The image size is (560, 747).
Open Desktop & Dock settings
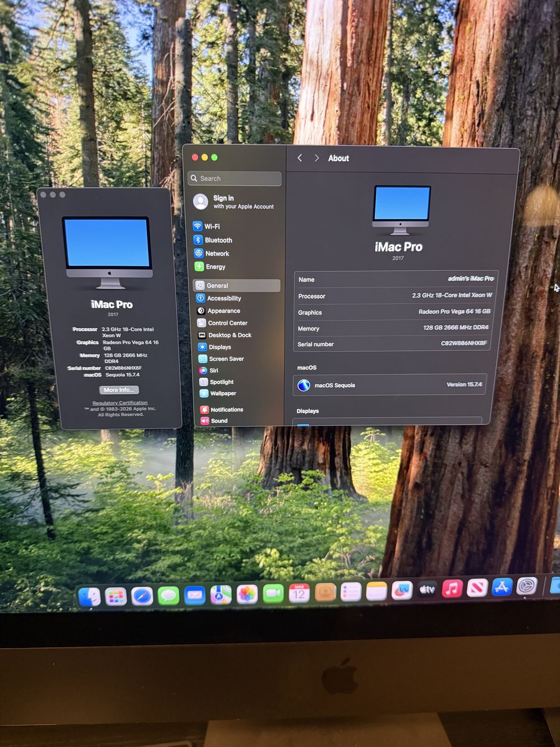[x=229, y=336]
